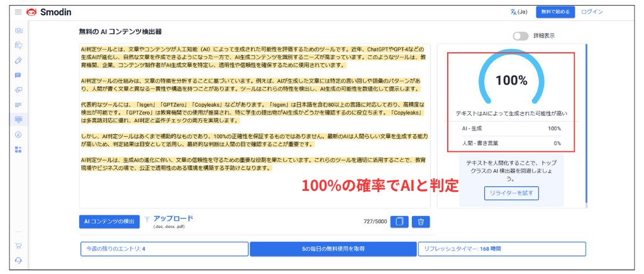The height and width of the screenshot is (274, 644).
Task: Open the shopping cart sidebar icon
Action: 18,246
